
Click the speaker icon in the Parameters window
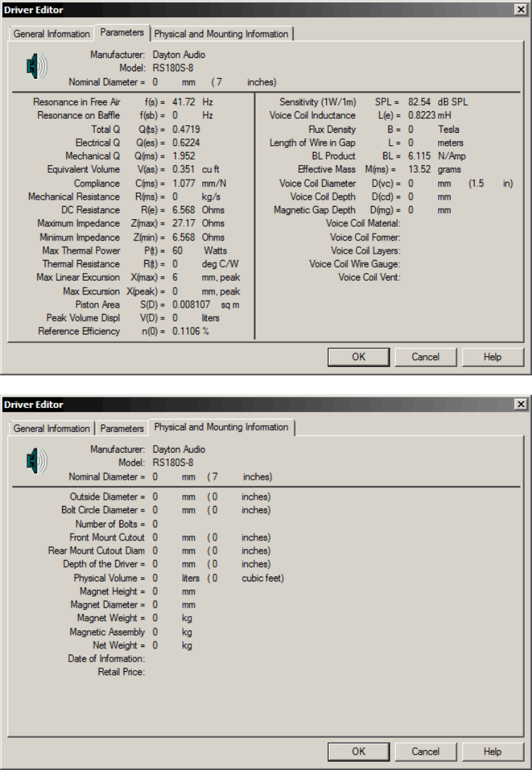click(x=37, y=67)
